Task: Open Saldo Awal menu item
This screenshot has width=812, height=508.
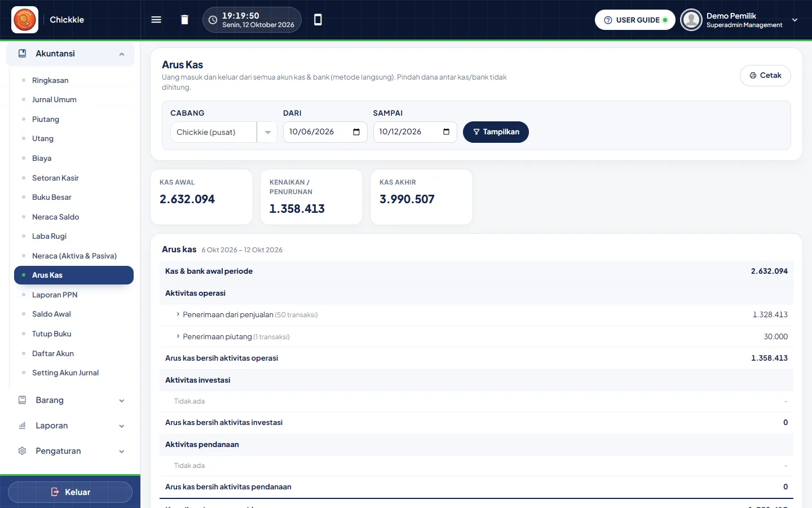Action: point(51,314)
